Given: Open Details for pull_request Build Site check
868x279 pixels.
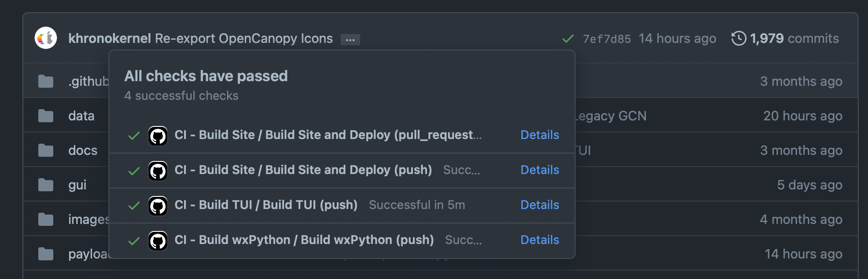Looking at the screenshot, I should tap(540, 135).
